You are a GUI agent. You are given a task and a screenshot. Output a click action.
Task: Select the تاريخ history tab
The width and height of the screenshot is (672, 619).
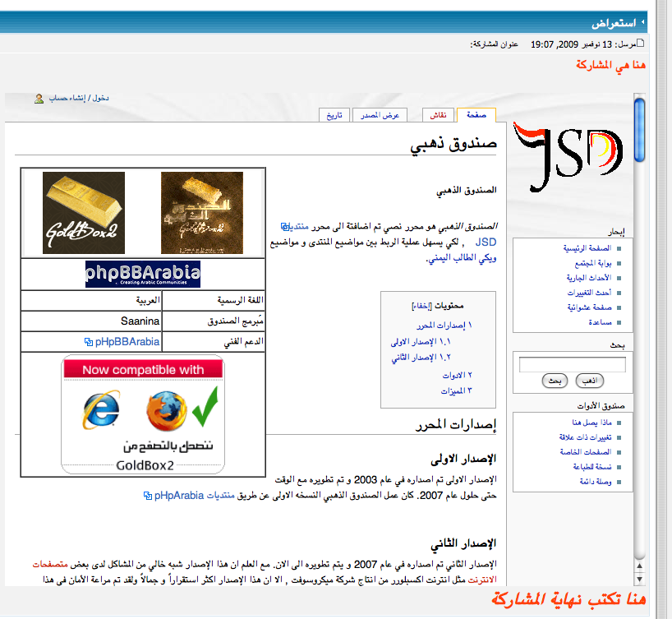pos(333,115)
